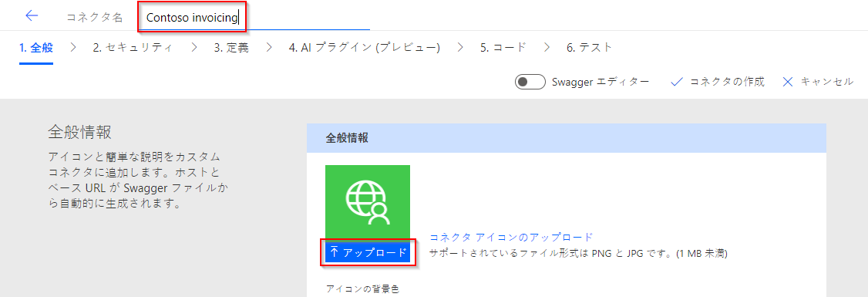Click コネクタ アイコンのアップロード link

click(x=511, y=237)
